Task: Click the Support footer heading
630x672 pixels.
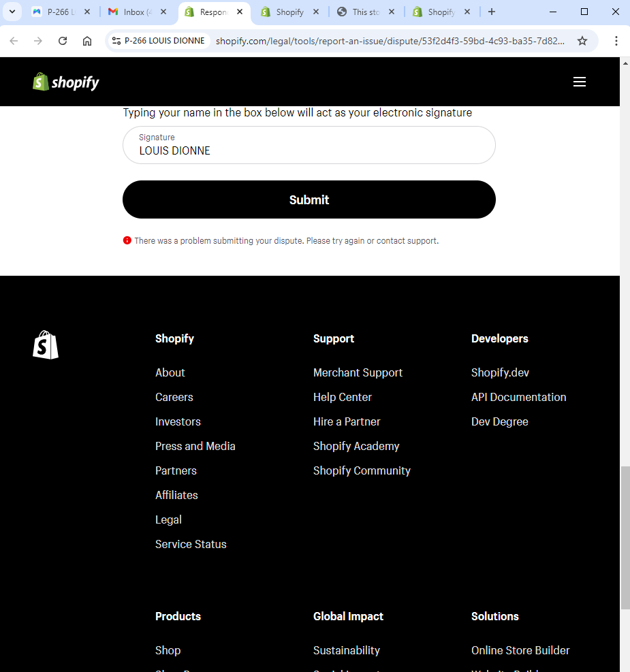Action: click(x=334, y=338)
